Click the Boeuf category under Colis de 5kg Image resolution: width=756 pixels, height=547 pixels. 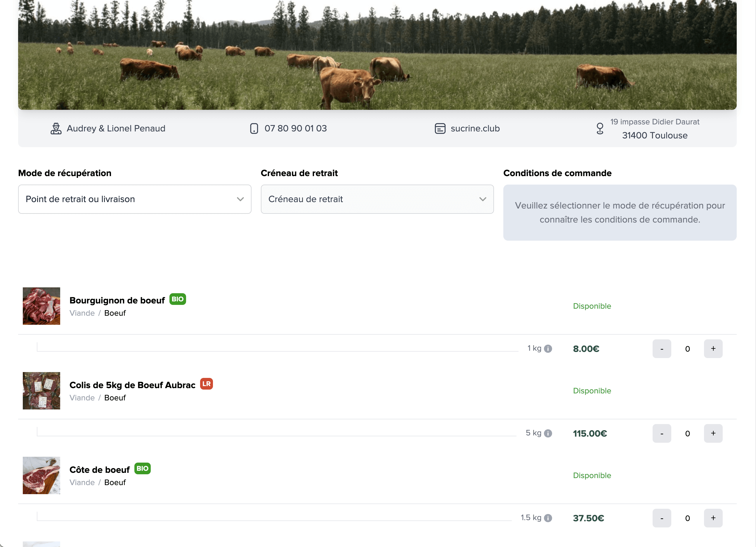(x=115, y=398)
